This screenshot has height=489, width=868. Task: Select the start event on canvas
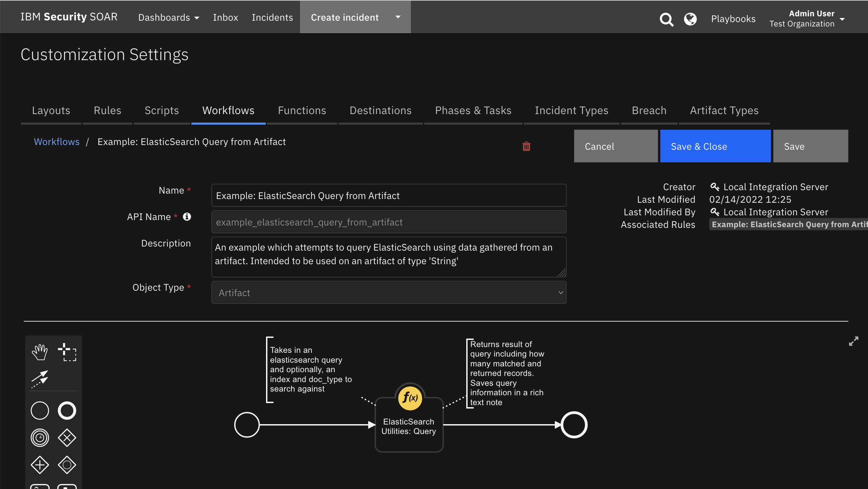pos(247,425)
